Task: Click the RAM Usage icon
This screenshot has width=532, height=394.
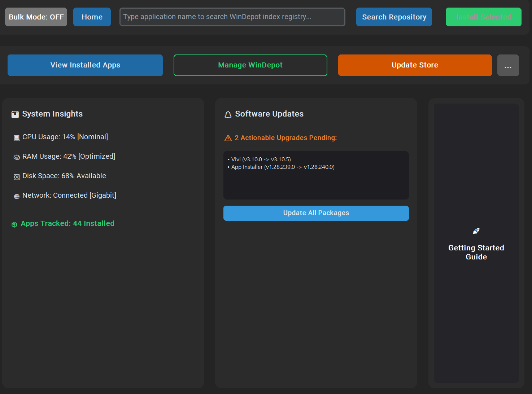Action: [x=17, y=157]
